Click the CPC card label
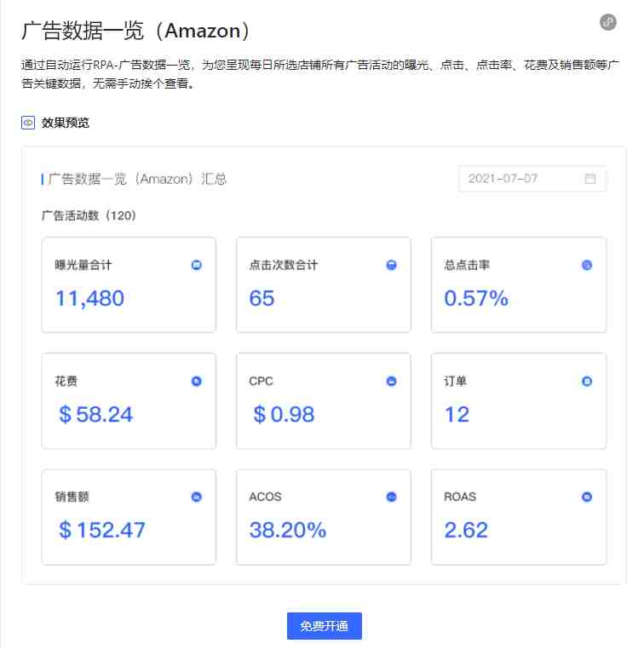644x649 pixels. click(x=262, y=382)
